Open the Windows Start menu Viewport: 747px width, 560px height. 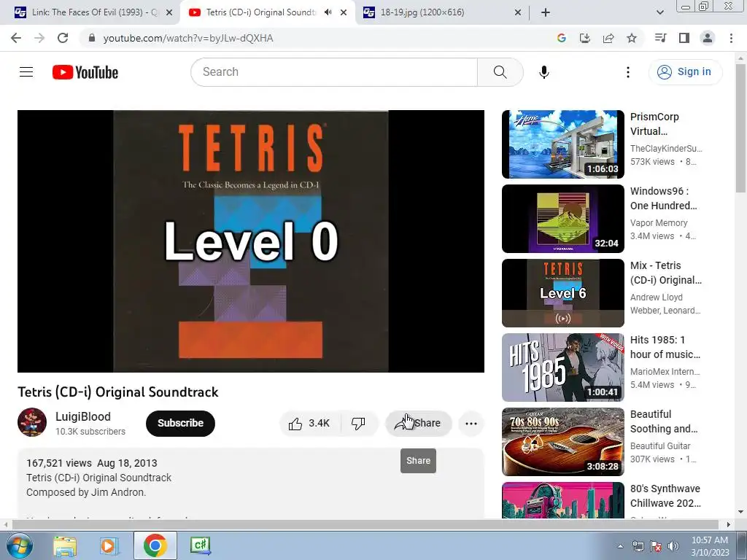pos(19,545)
